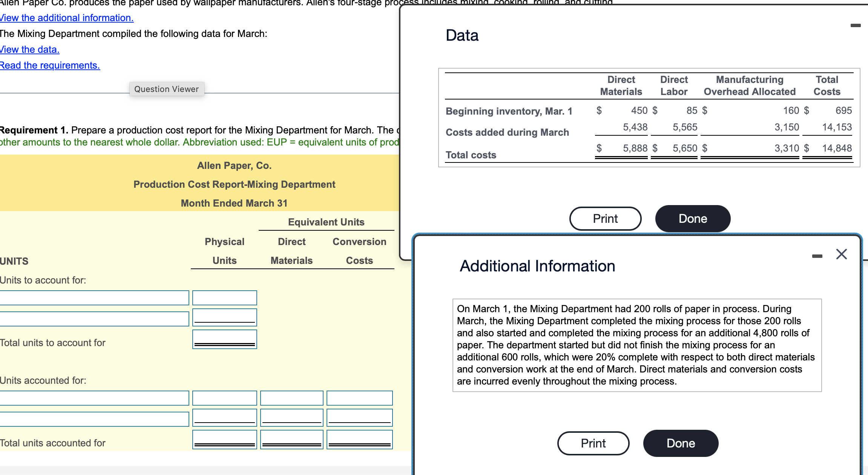The width and height of the screenshot is (868, 475).
Task: Click the first Units accounted for description field
Action: [94, 398]
